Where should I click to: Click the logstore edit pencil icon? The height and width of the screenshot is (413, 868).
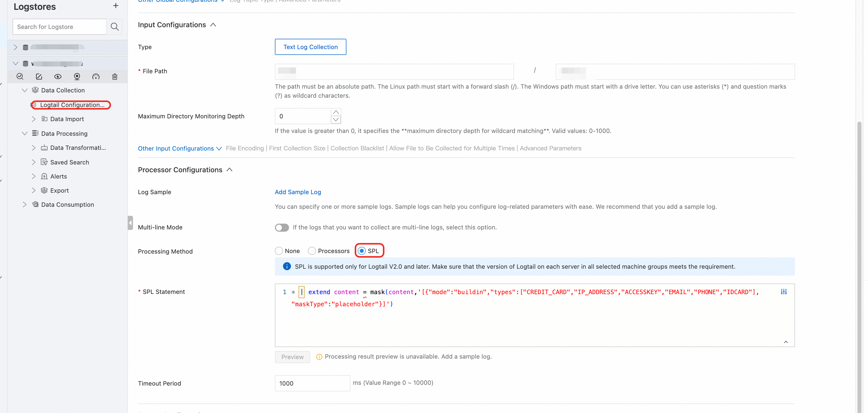coord(39,77)
